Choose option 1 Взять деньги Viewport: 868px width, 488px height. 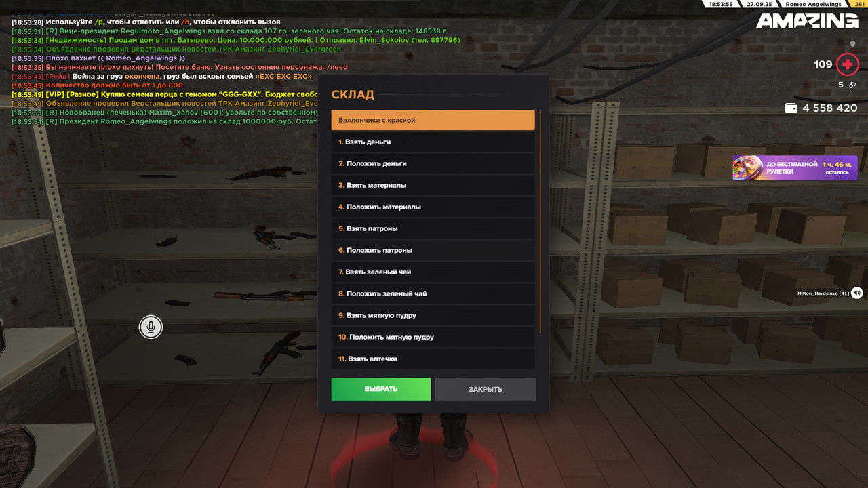click(433, 142)
